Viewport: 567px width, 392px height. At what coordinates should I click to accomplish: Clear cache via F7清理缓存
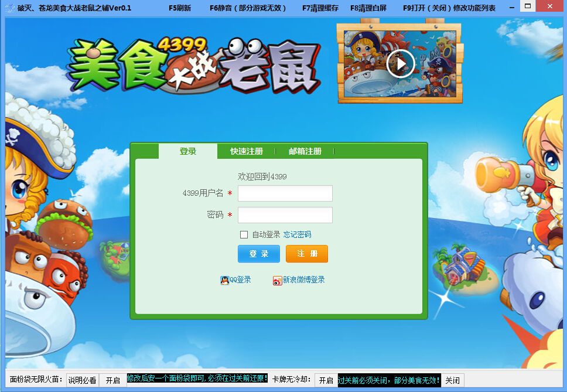(x=320, y=8)
